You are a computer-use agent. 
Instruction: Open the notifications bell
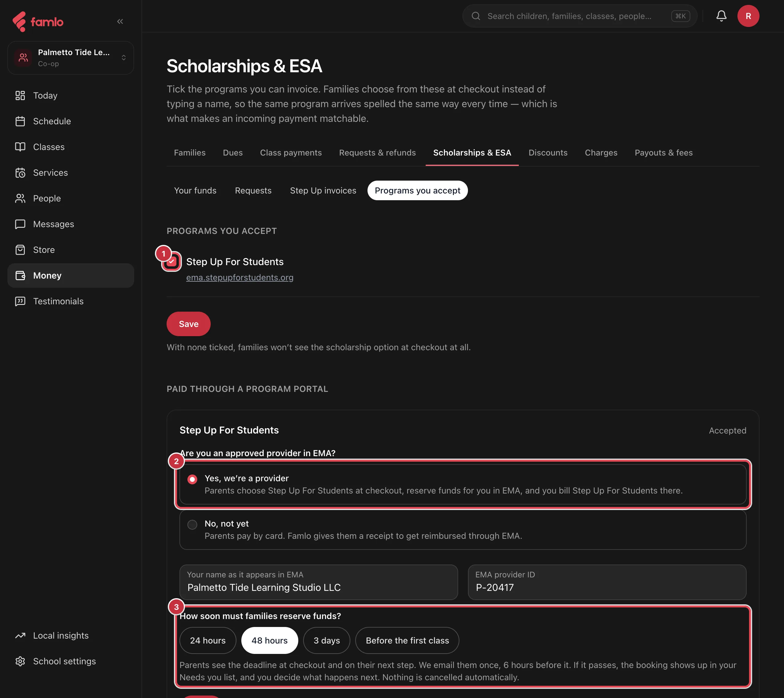pyautogui.click(x=721, y=16)
